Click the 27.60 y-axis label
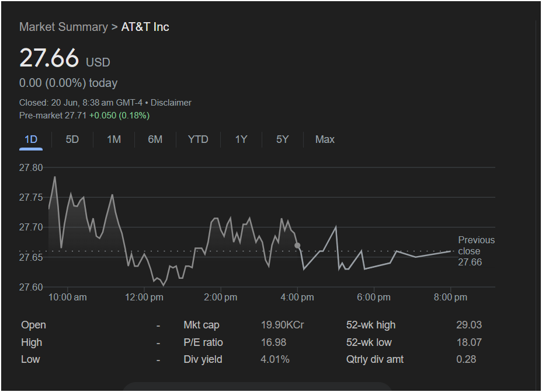Viewport: 542px width, 392px height. (31, 287)
